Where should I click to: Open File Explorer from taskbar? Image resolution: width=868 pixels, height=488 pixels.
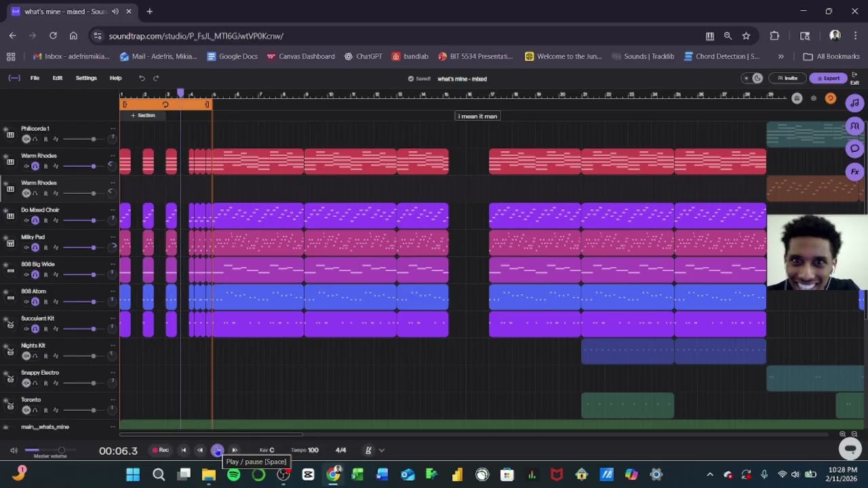(209, 474)
